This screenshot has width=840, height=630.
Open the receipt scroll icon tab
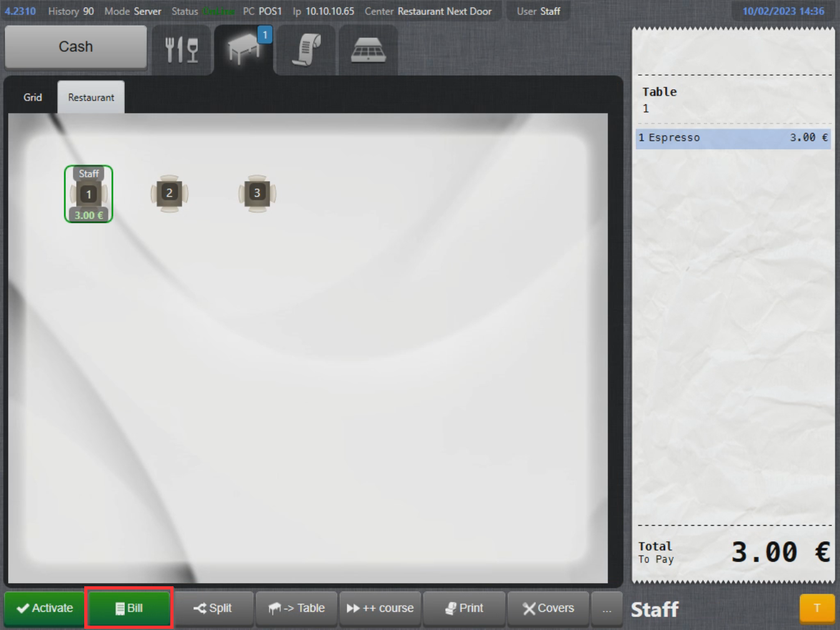[306, 49]
